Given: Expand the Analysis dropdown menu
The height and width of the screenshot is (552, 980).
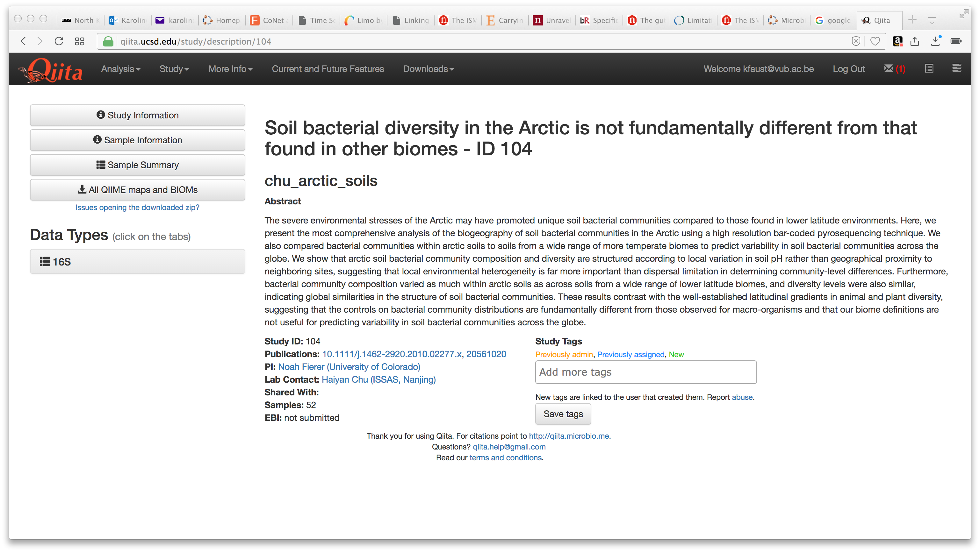Looking at the screenshot, I should pyautogui.click(x=121, y=69).
